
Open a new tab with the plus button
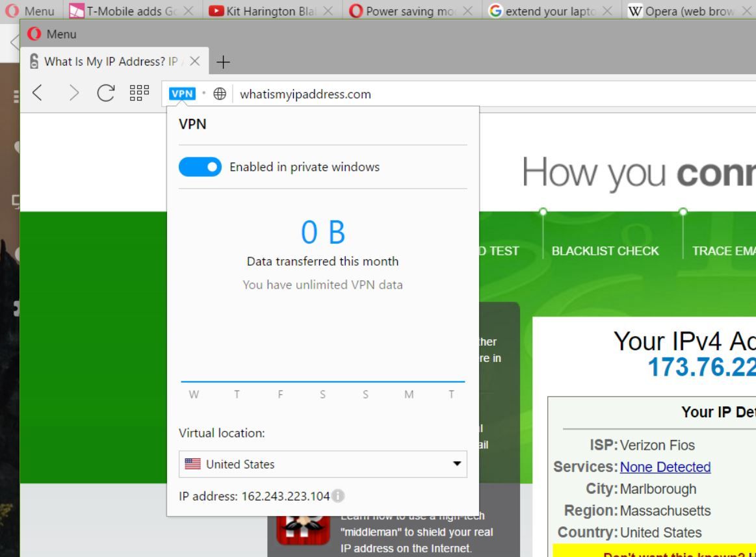(x=223, y=62)
